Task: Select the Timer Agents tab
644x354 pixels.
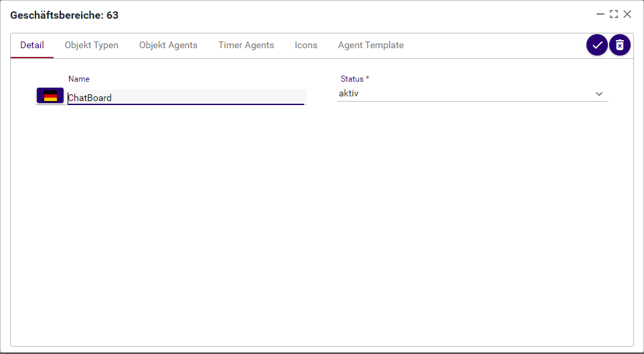Action: (246, 46)
